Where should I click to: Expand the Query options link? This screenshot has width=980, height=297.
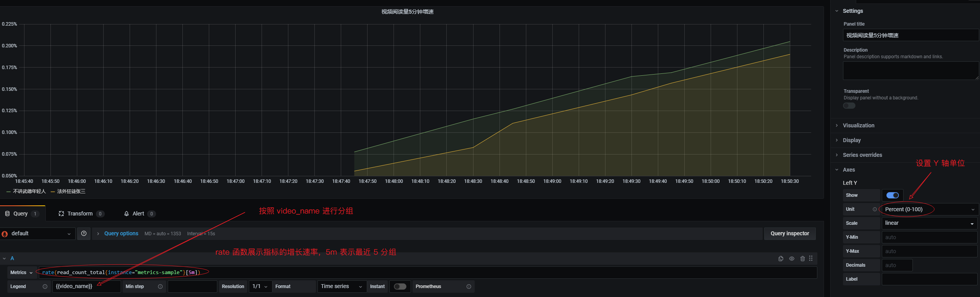(x=121, y=233)
